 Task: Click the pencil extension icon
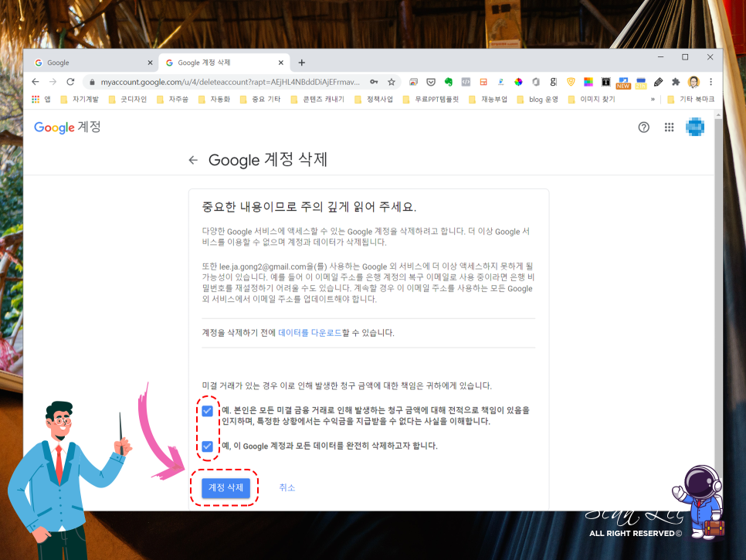pyautogui.click(x=659, y=82)
